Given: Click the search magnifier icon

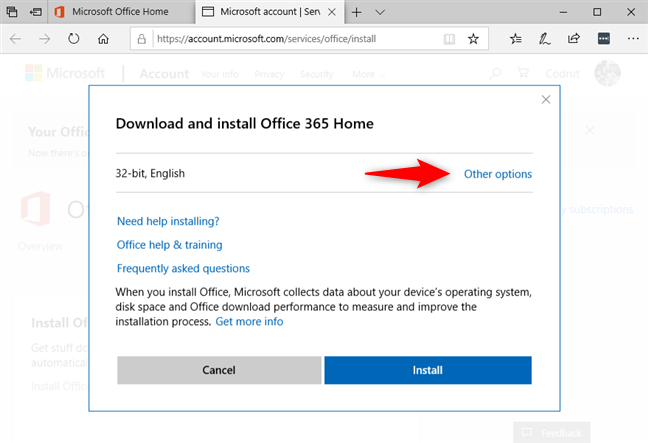Looking at the screenshot, I should (x=495, y=74).
